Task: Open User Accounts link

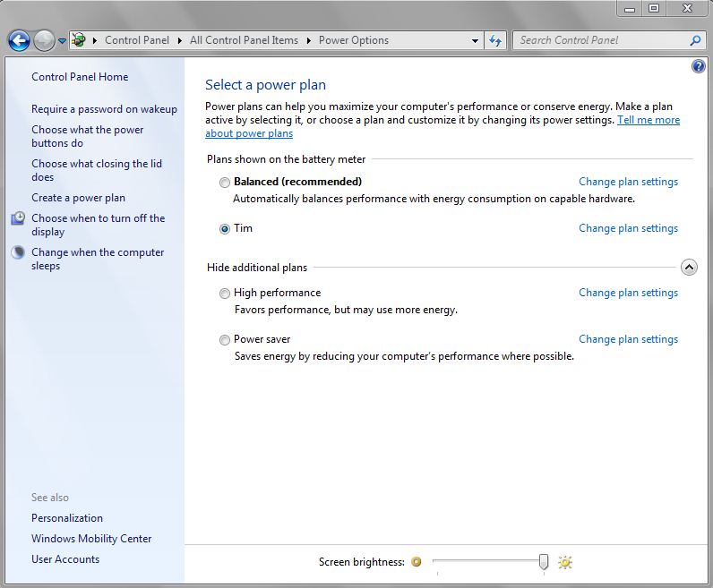Action: (65, 559)
